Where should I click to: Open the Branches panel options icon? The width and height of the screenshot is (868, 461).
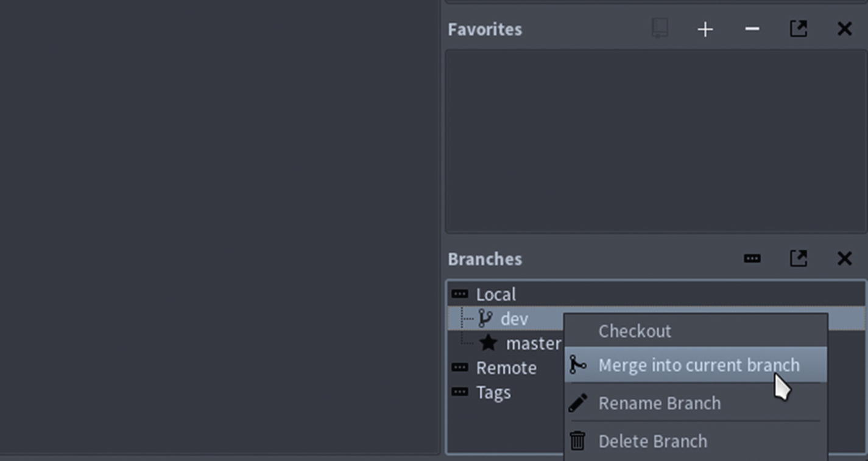pos(752,258)
